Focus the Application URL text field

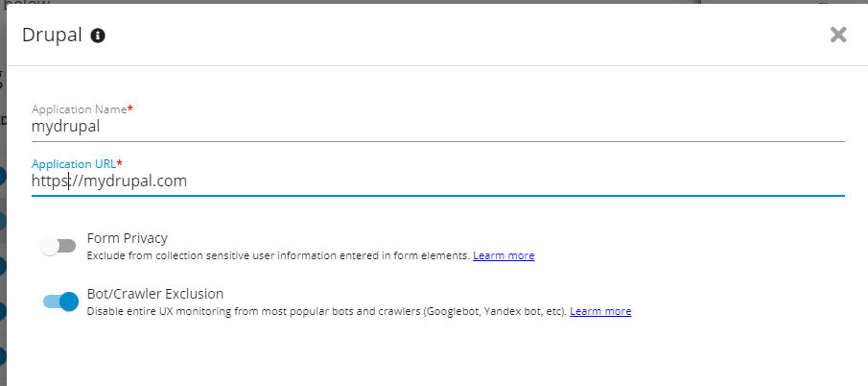(x=437, y=181)
